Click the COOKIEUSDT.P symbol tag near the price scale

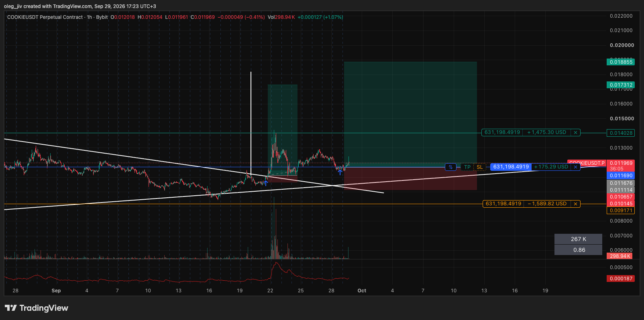tap(587, 163)
